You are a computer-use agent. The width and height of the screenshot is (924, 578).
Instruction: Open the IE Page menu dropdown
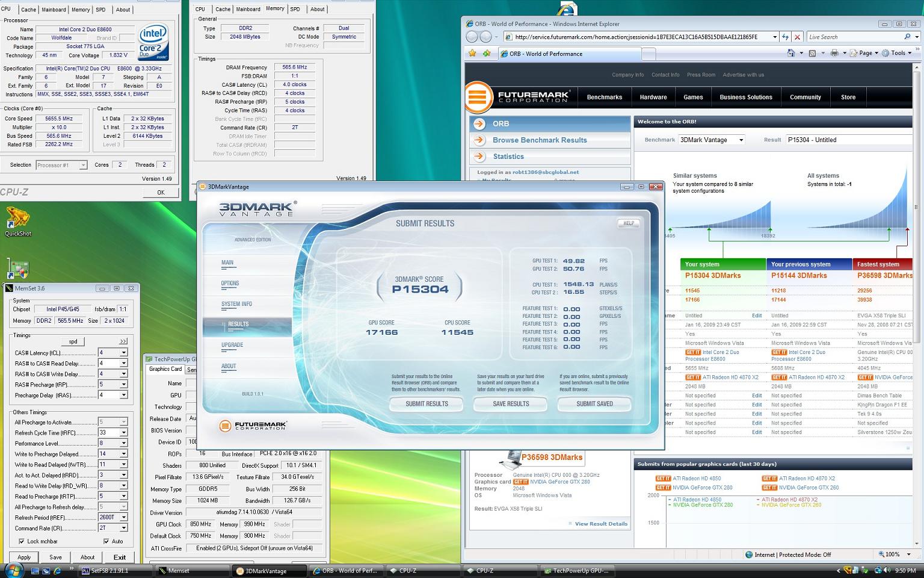[869, 53]
